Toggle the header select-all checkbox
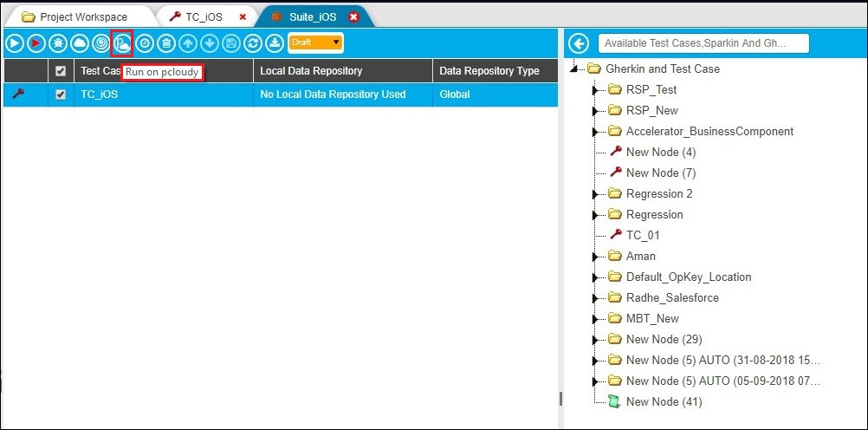Image resolution: width=868 pixels, height=430 pixels. [x=61, y=71]
